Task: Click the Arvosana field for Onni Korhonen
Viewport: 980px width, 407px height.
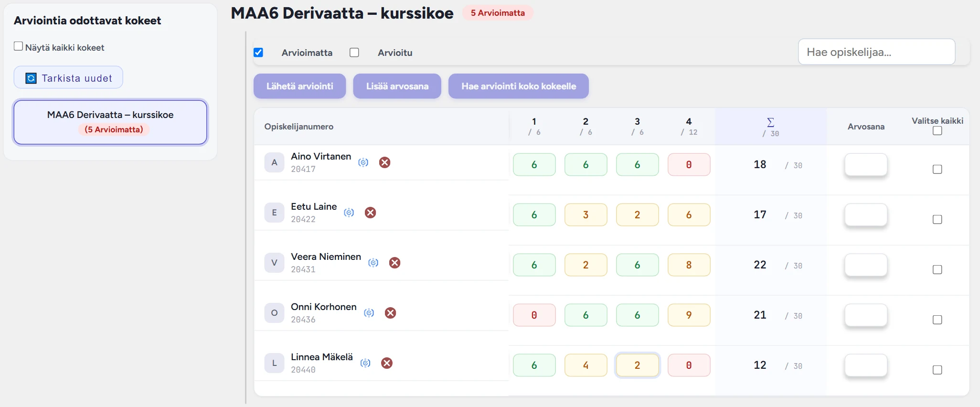Action: coord(866,315)
